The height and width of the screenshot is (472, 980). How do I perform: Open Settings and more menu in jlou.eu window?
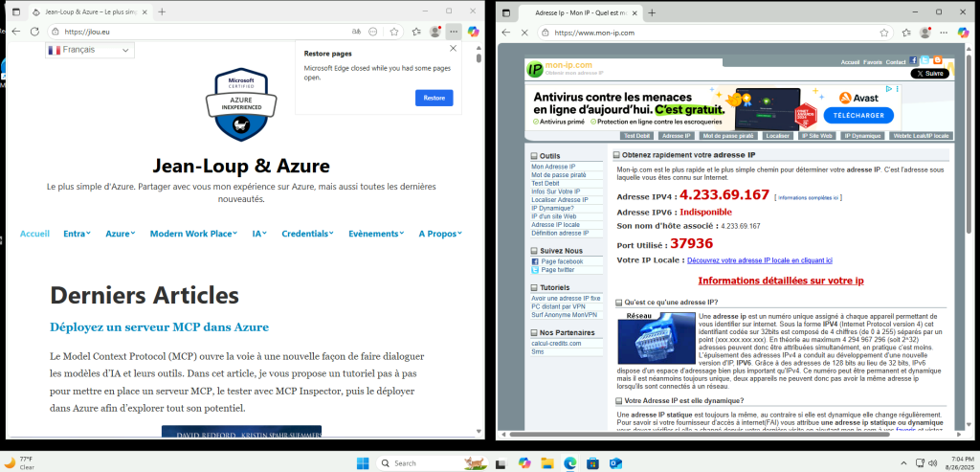tap(455, 32)
